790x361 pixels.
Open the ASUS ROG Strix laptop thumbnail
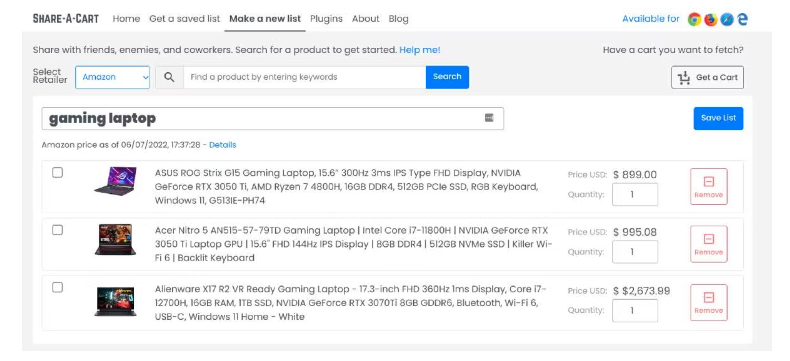point(115,181)
